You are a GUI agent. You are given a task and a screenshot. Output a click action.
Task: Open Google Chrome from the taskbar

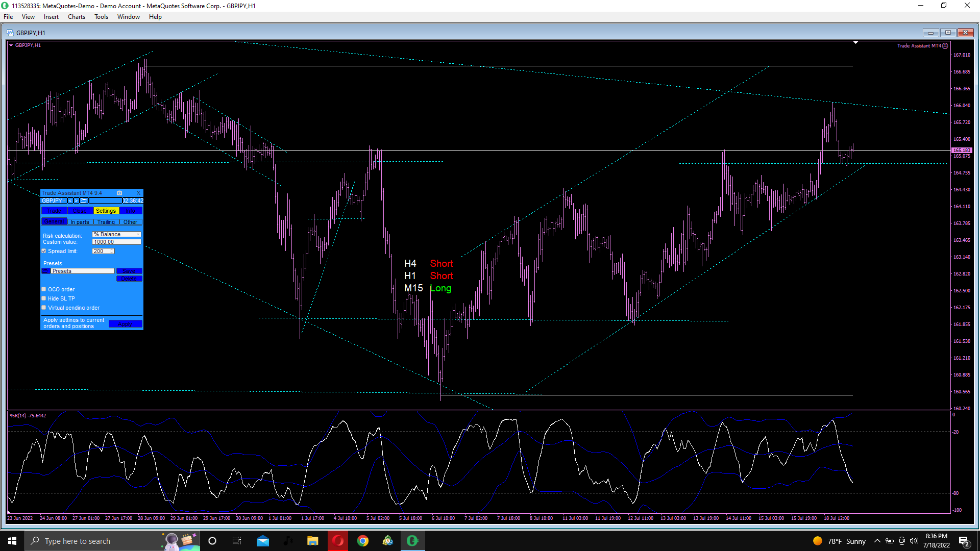[x=363, y=541]
